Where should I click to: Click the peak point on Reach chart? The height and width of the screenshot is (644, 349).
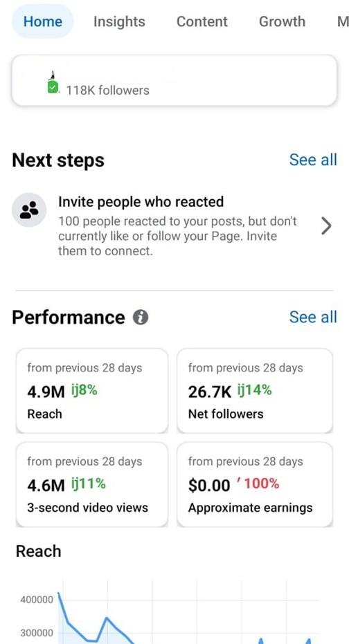pos(59,593)
